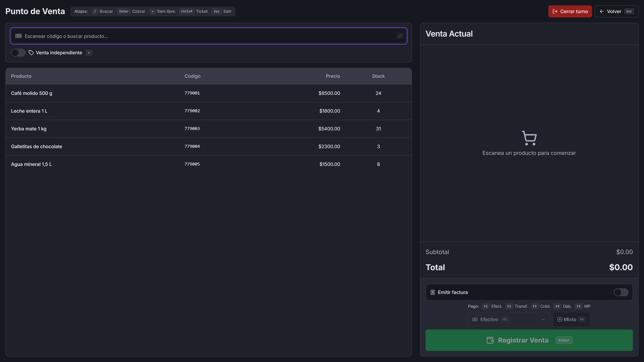644x362 pixels.
Task: Open the Efectivo payment method dropdown
Action: pyautogui.click(x=509, y=320)
